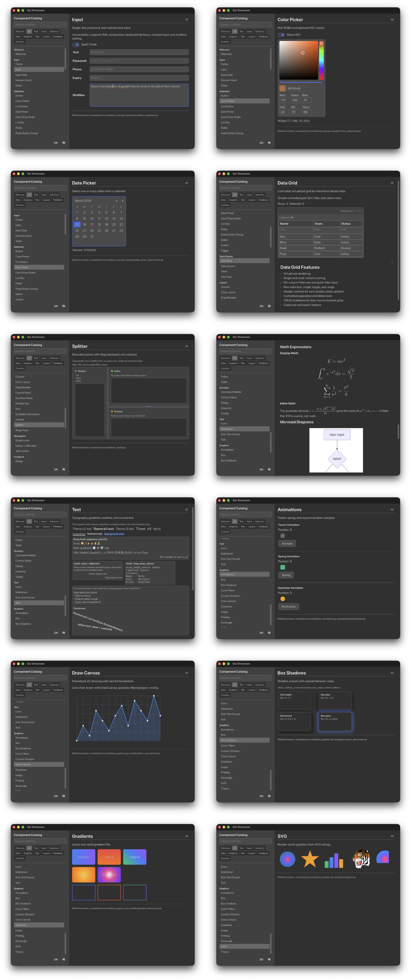Screen dimensions: 411x980
Task: Click the book icon beside the Animations title
Action: click(x=392, y=509)
